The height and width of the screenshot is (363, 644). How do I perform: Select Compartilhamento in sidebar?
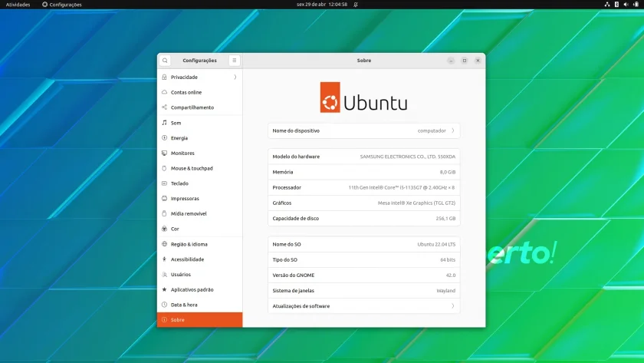pos(199,107)
